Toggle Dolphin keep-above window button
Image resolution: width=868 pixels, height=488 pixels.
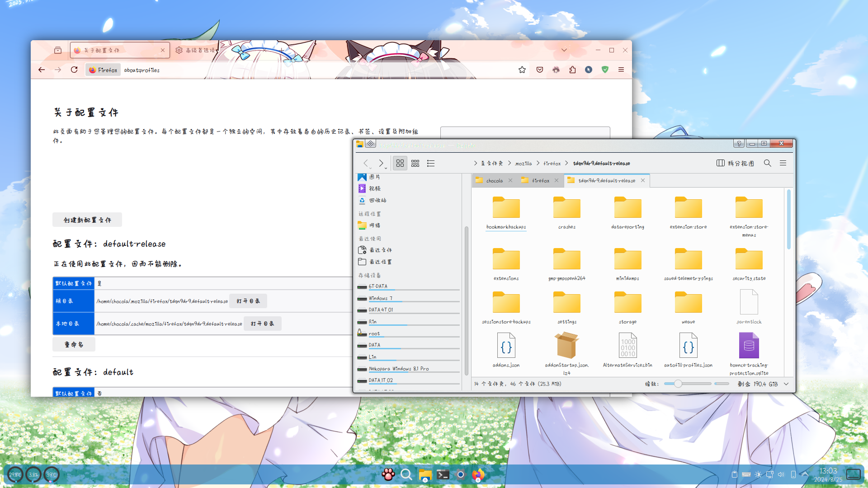(x=370, y=144)
